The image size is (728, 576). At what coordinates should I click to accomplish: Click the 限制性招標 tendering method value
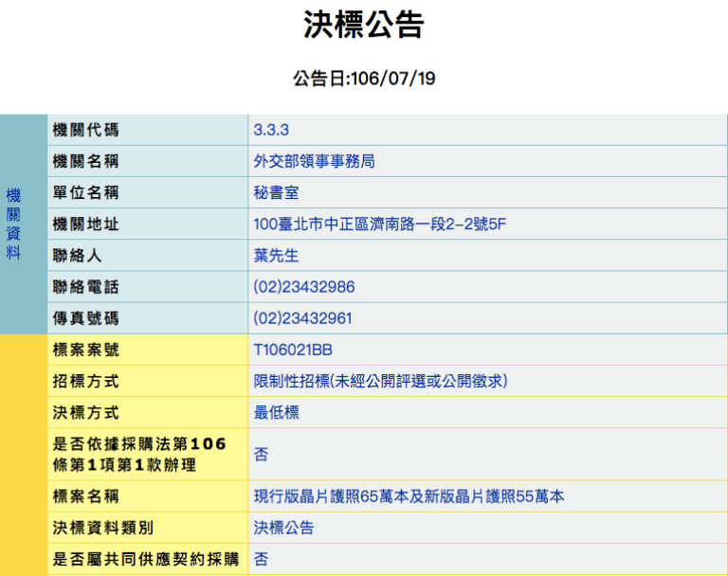click(381, 381)
